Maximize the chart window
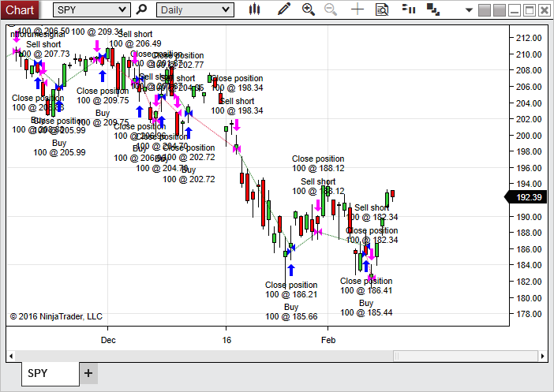This screenshot has width=554, height=392. click(x=530, y=10)
